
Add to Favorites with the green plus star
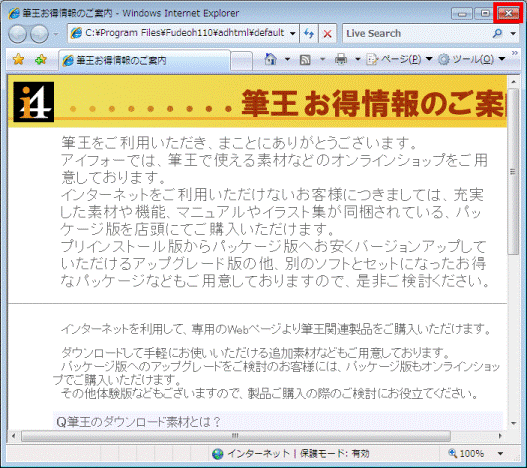pyautogui.click(x=41, y=60)
